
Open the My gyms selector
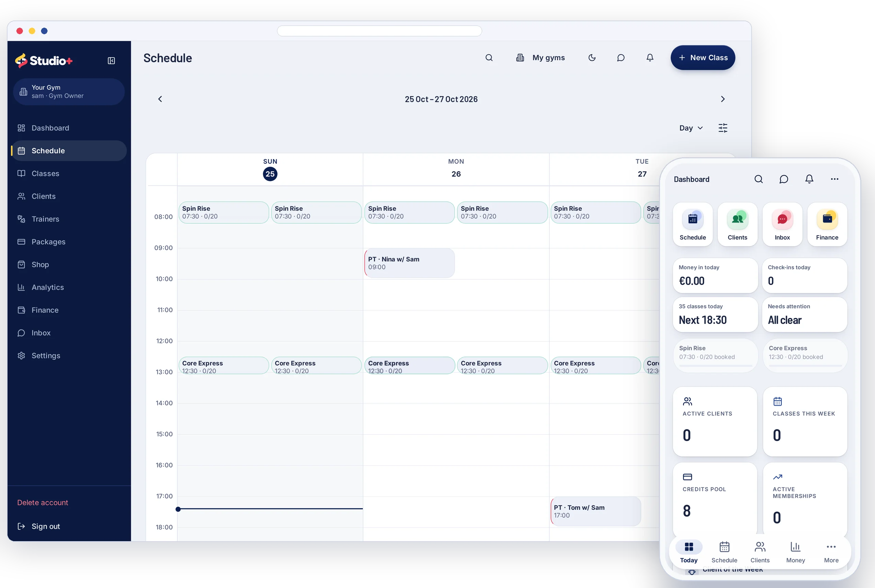coord(541,58)
